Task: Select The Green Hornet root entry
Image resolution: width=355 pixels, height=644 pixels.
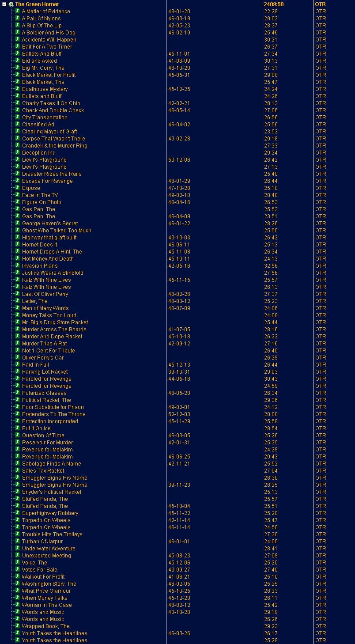Action: 37,4
